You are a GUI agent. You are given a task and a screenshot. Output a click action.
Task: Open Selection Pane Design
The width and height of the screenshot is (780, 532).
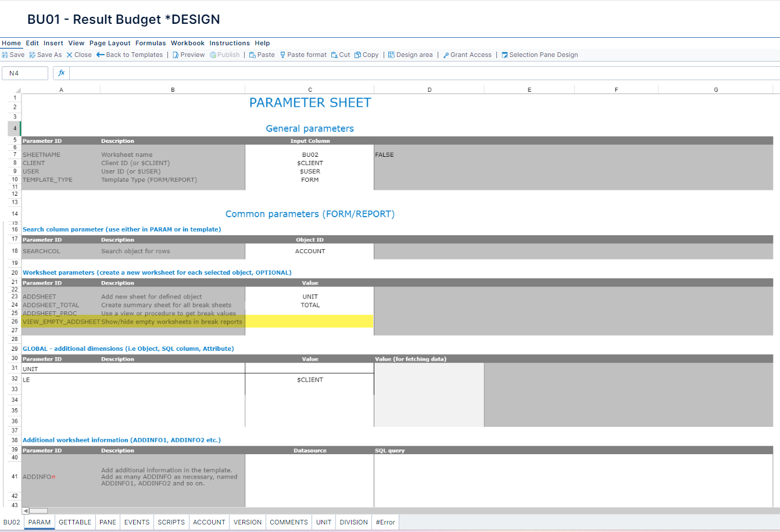(540, 54)
